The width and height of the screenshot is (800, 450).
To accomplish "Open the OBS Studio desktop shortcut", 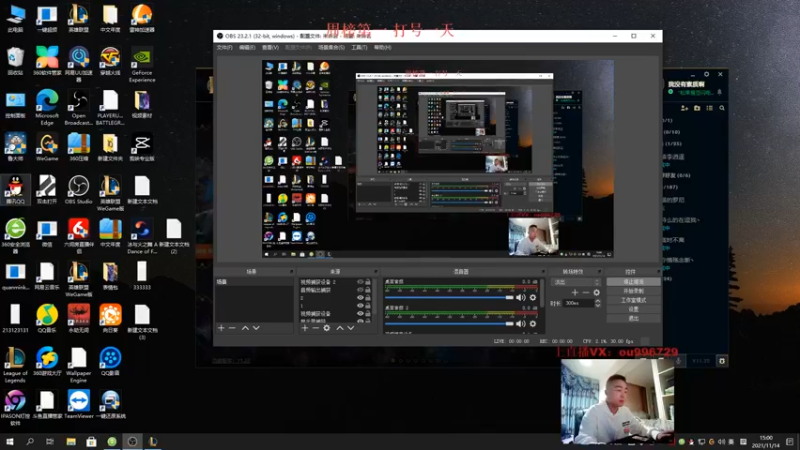I will (x=79, y=189).
